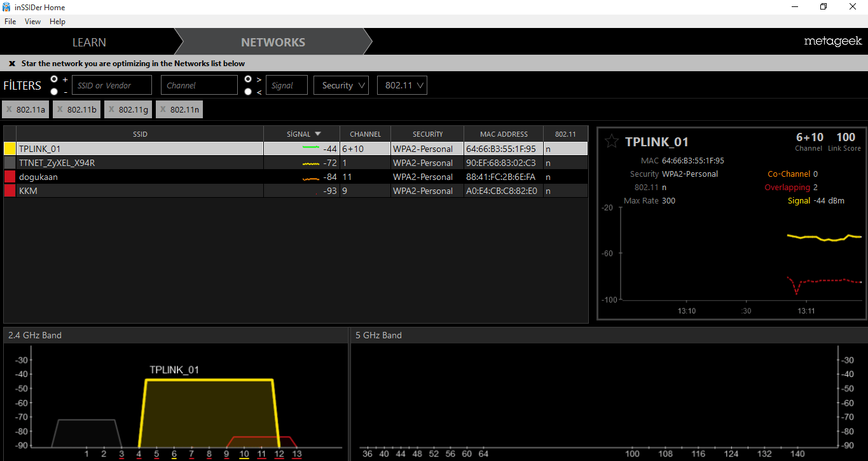The height and width of the screenshot is (461, 868).
Task: Click the Link Score 100 value
Action: click(x=846, y=137)
